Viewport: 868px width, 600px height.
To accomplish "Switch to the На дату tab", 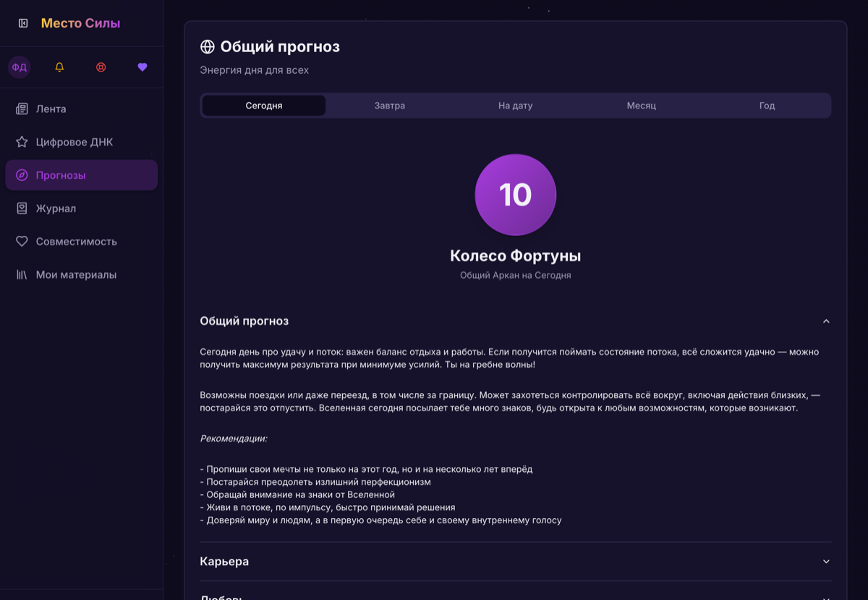I will (x=515, y=106).
